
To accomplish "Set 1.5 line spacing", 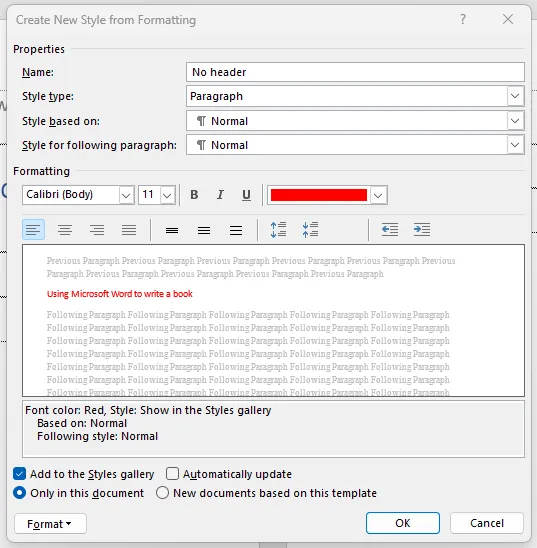I will pos(204,230).
